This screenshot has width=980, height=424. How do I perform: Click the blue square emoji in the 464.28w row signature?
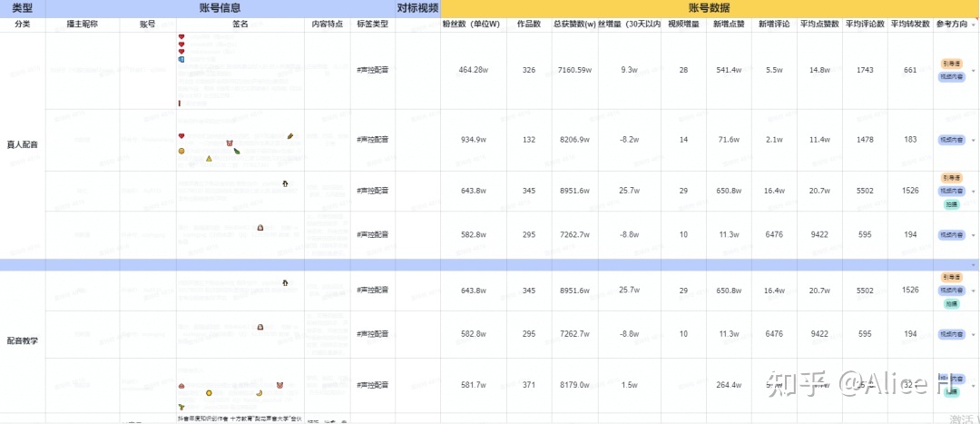point(181,59)
